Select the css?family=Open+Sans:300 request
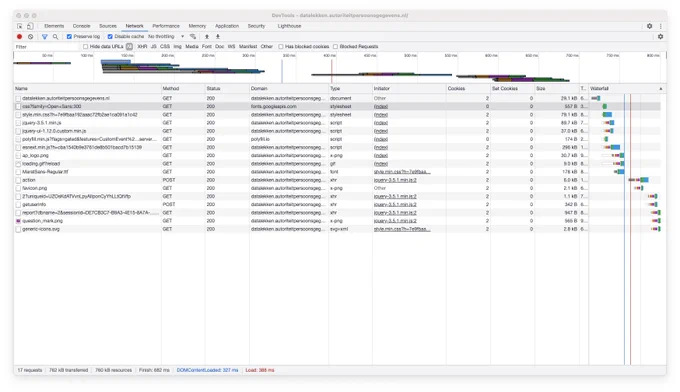 (x=337, y=106)
